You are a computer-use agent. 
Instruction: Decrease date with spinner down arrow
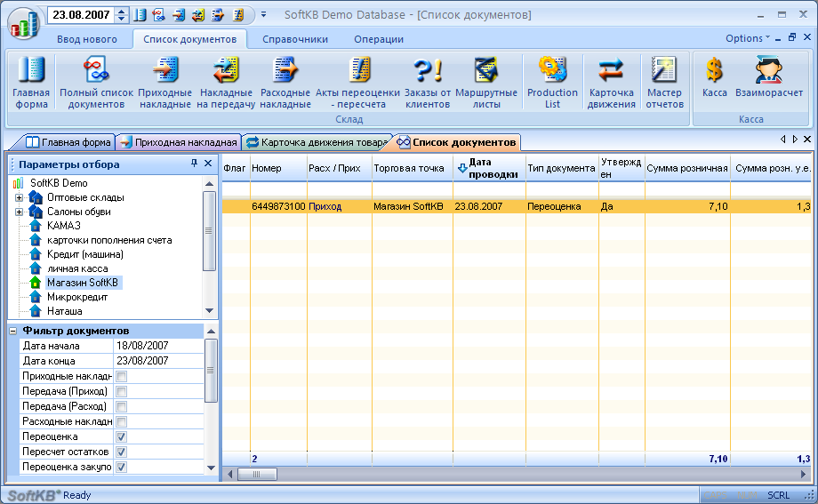pos(121,19)
